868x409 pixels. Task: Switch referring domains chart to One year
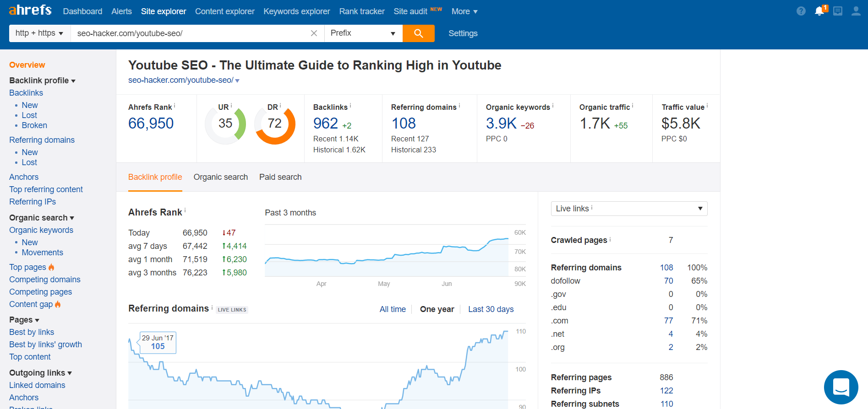(x=437, y=309)
